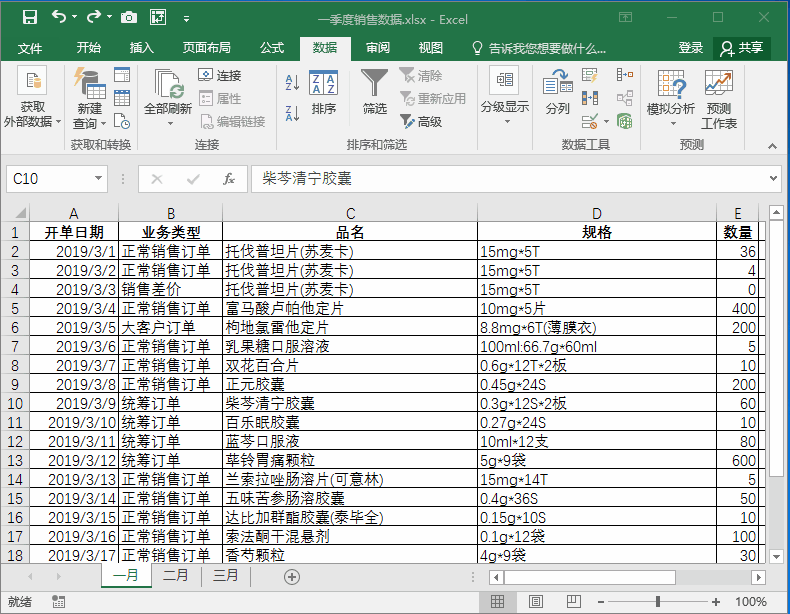Click the 清除 filter button

tap(421, 76)
